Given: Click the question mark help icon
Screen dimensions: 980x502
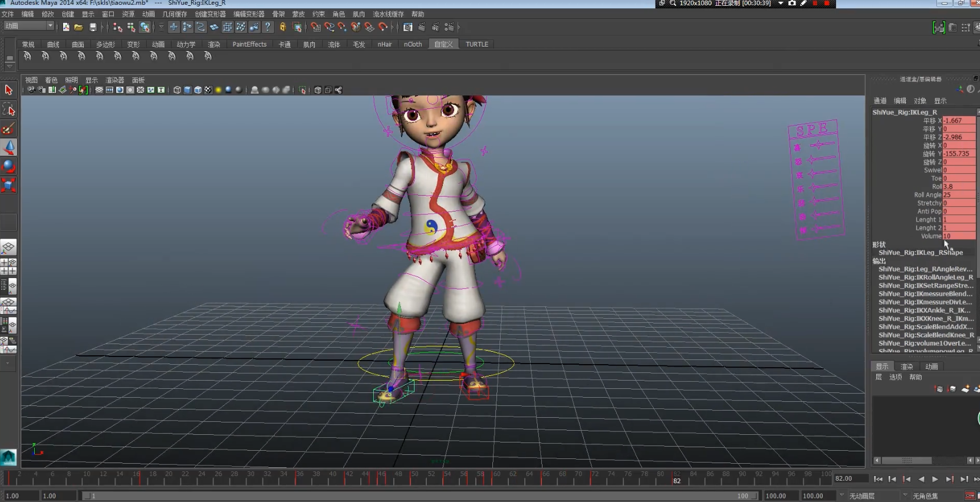Looking at the screenshot, I should (268, 27).
